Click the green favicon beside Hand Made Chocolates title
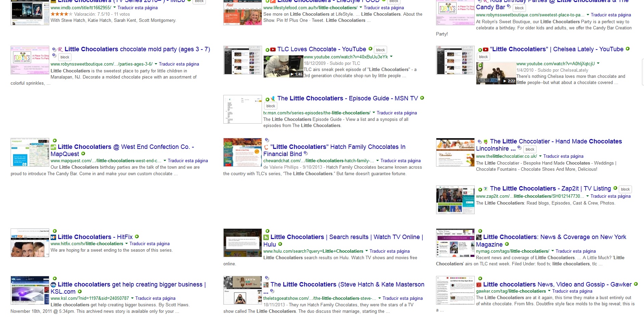644x321 pixels. (x=486, y=142)
